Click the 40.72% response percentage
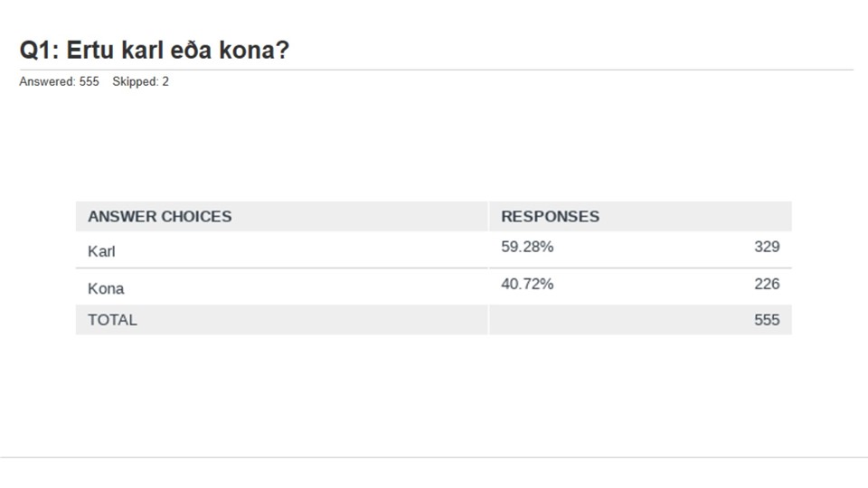868x488 pixels. (527, 284)
